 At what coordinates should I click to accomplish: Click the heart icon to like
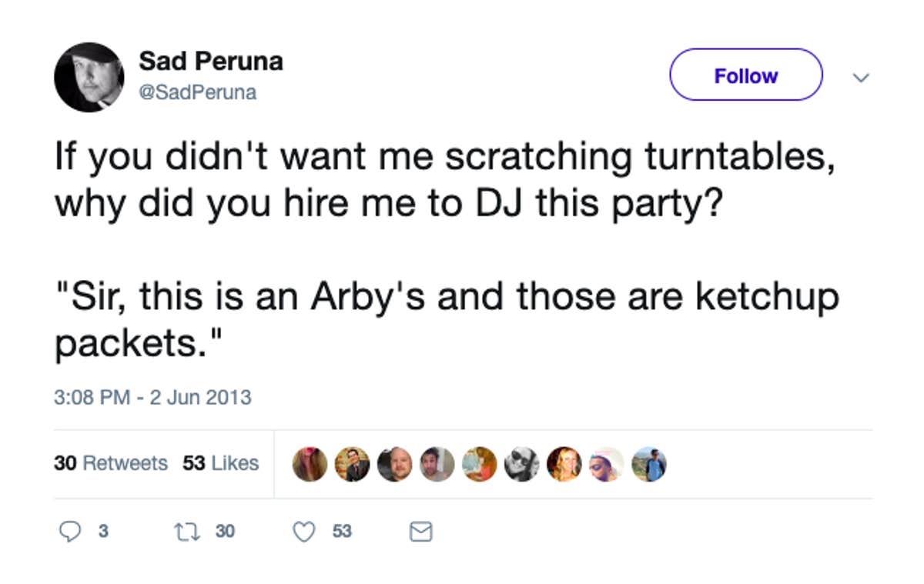(306, 531)
